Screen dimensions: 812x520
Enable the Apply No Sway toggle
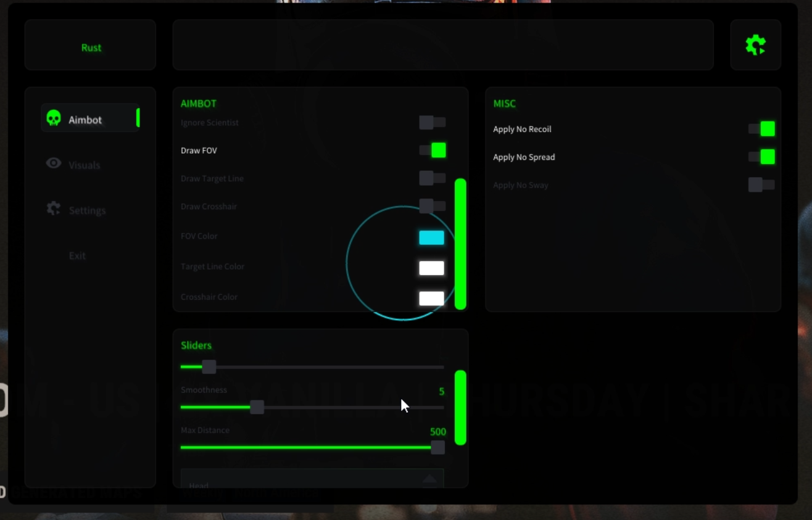pyautogui.click(x=761, y=184)
